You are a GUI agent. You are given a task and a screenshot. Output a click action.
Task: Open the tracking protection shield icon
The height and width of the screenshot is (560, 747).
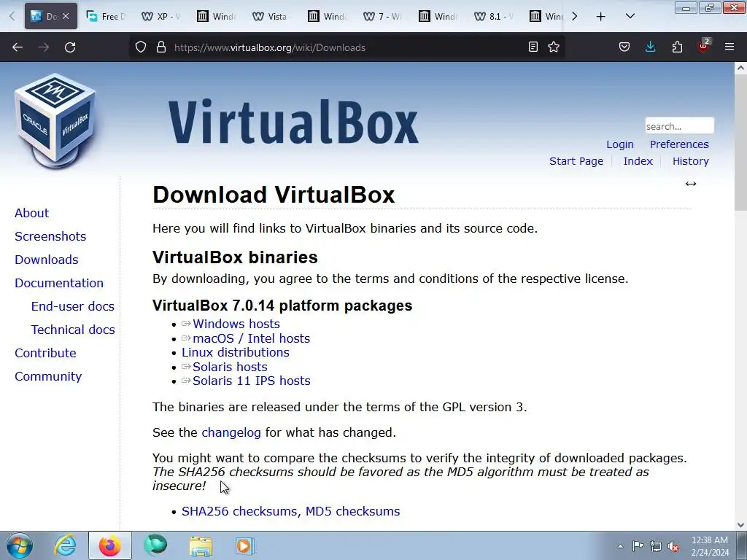coord(141,47)
